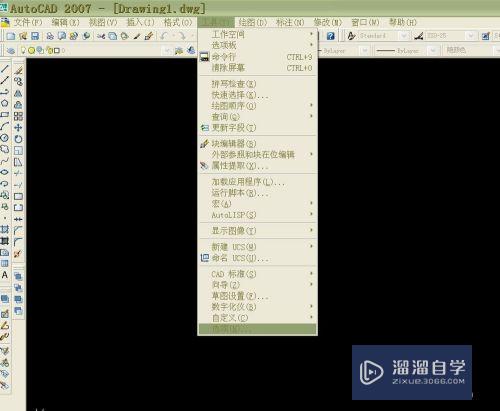500x411 pixels.
Task: Click the Plot printer icon
Action: pos(50,36)
